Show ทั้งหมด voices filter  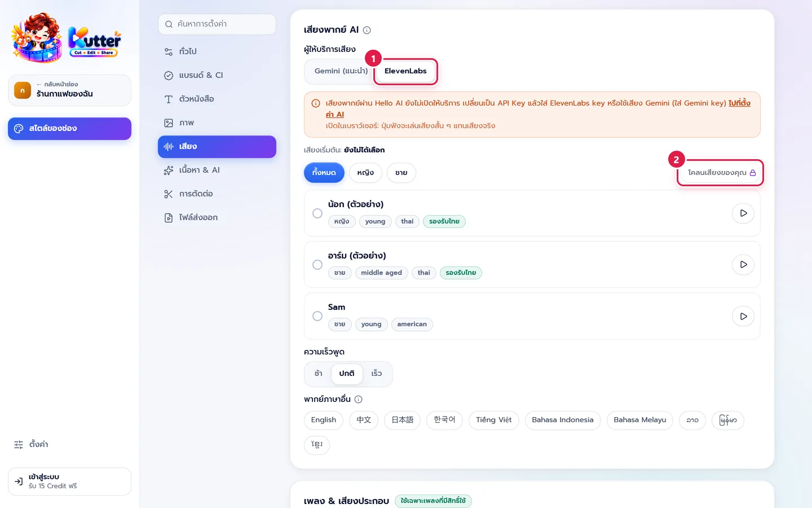click(x=324, y=173)
